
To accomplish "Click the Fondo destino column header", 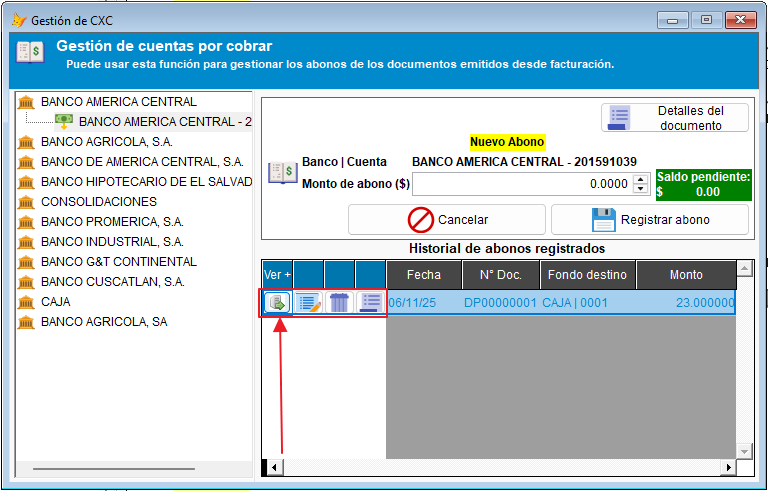I will click(587, 275).
